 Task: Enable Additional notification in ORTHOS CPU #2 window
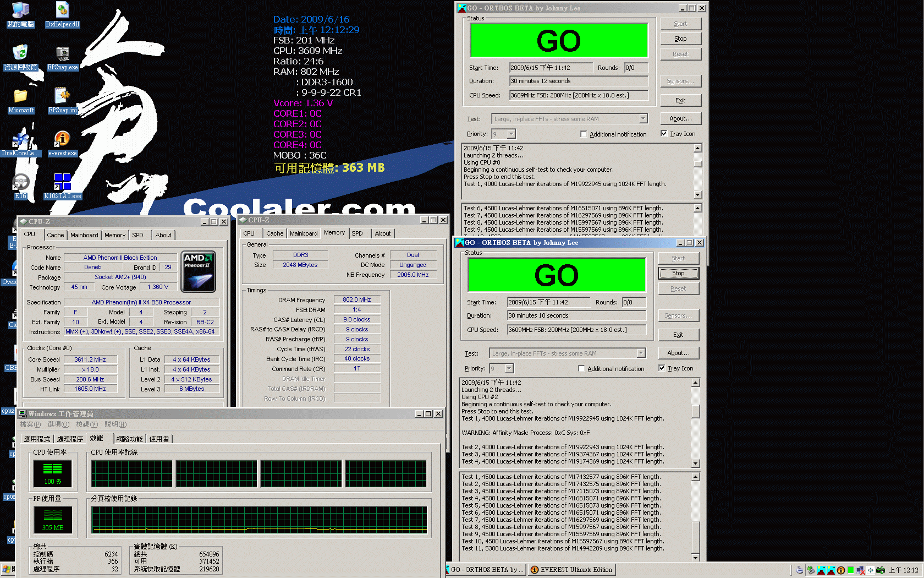click(581, 368)
